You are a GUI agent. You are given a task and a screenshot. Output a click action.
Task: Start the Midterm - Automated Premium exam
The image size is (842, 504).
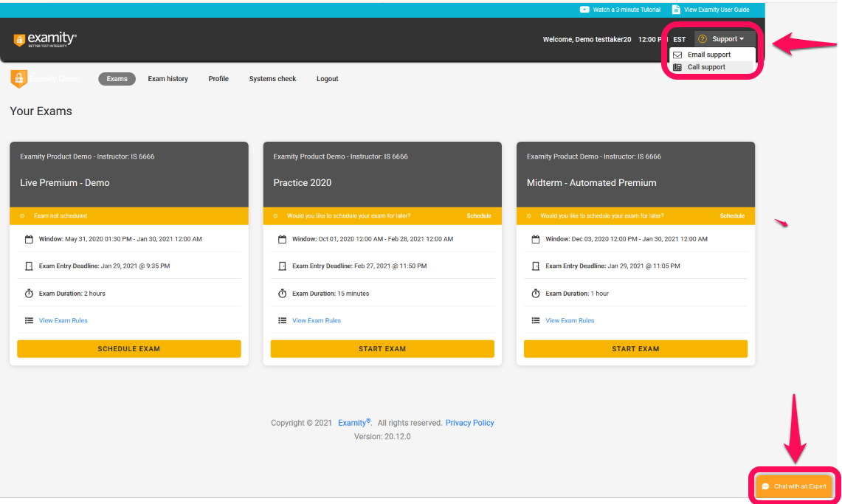pyautogui.click(x=636, y=349)
